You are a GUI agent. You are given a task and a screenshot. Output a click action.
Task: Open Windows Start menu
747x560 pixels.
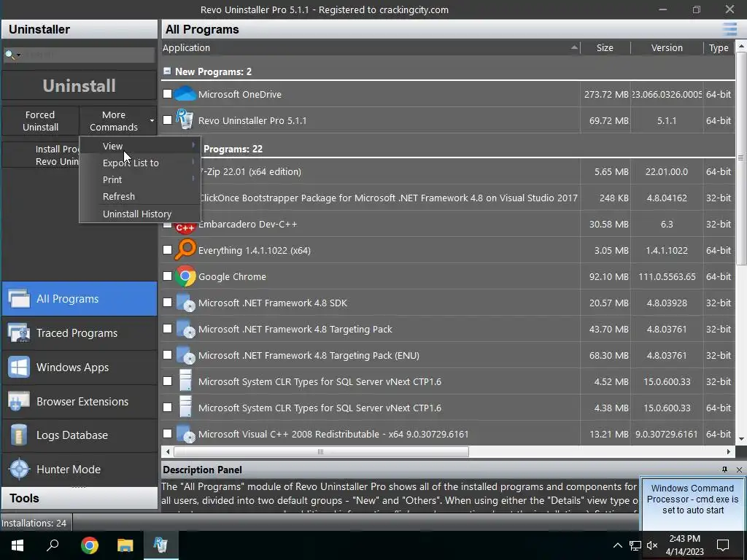click(18, 545)
